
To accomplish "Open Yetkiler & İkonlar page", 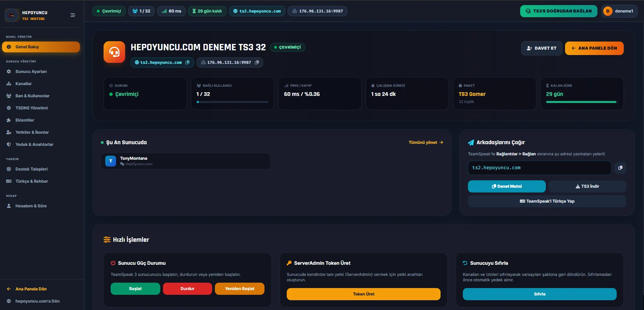I will pos(41,132).
